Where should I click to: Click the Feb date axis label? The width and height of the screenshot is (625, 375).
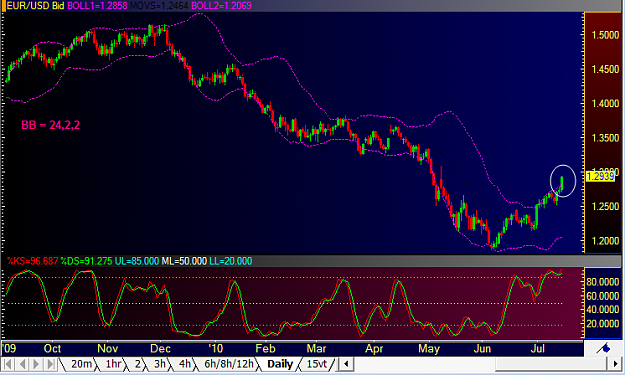265,349
